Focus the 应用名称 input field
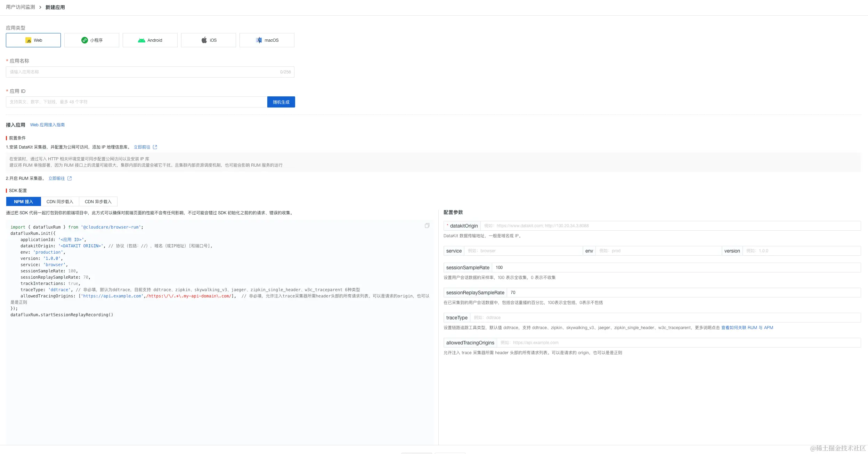868x454 pixels. tap(143, 72)
